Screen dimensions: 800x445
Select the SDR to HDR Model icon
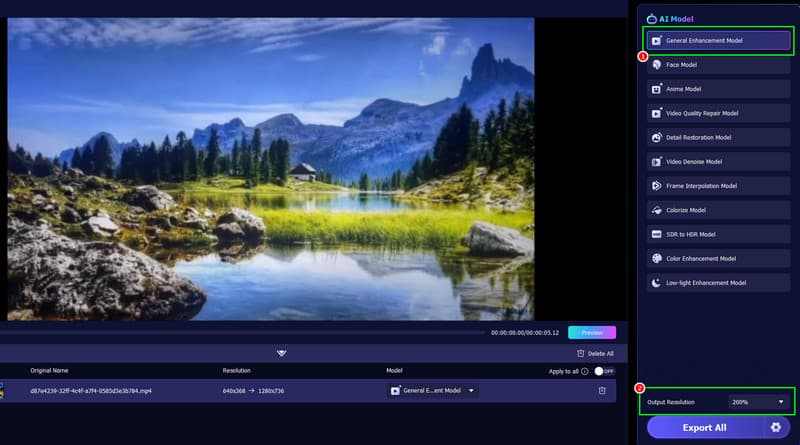[x=656, y=234]
